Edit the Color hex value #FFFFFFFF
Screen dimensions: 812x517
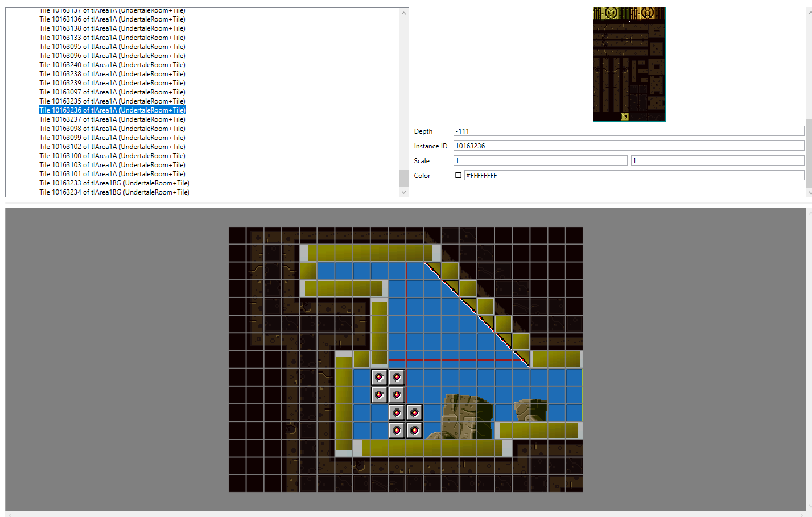633,176
